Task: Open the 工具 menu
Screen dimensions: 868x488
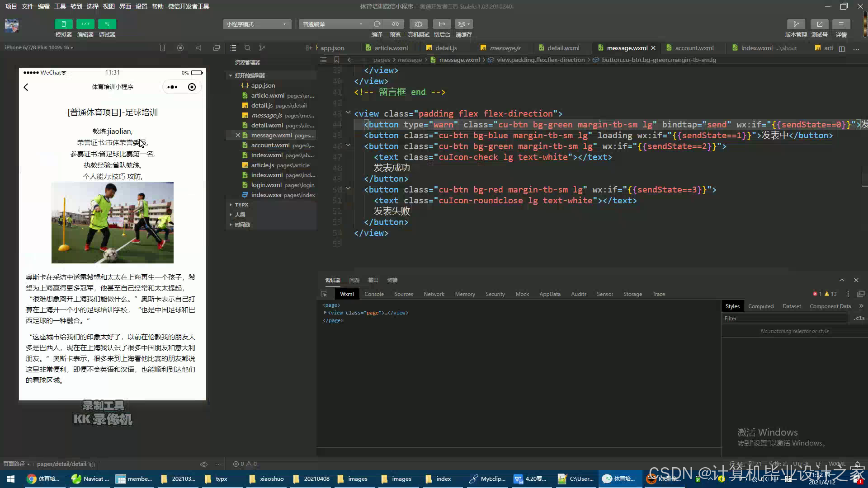Action: [x=60, y=6]
